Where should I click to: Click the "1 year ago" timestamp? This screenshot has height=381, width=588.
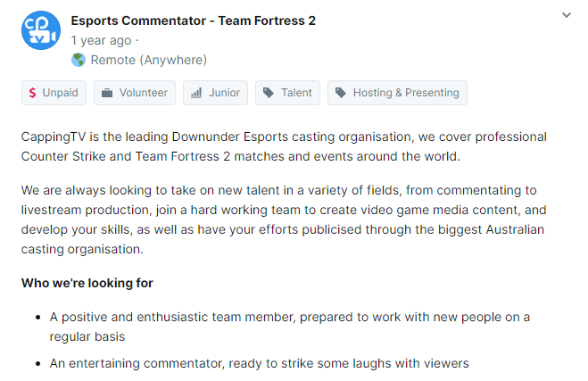coord(101,40)
